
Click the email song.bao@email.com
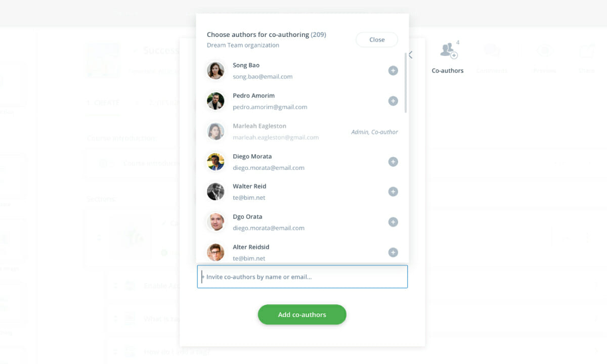pyautogui.click(x=263, y=77)
